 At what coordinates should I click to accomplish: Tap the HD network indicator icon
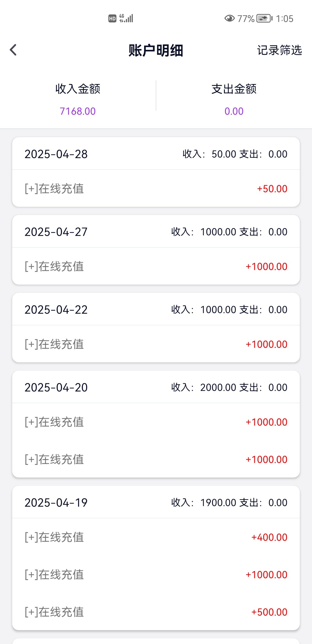[x=112, y=18]
